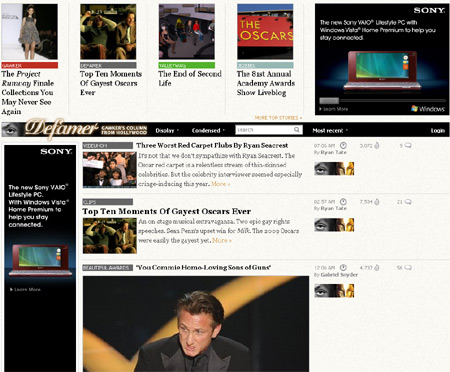Click top story thumbnail of men in theater seats
This screenshot has width=450, height=372.
(x=108, y=32)
